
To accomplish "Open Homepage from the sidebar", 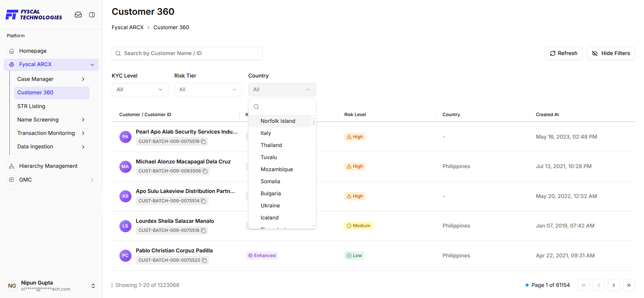I will 33,51.
